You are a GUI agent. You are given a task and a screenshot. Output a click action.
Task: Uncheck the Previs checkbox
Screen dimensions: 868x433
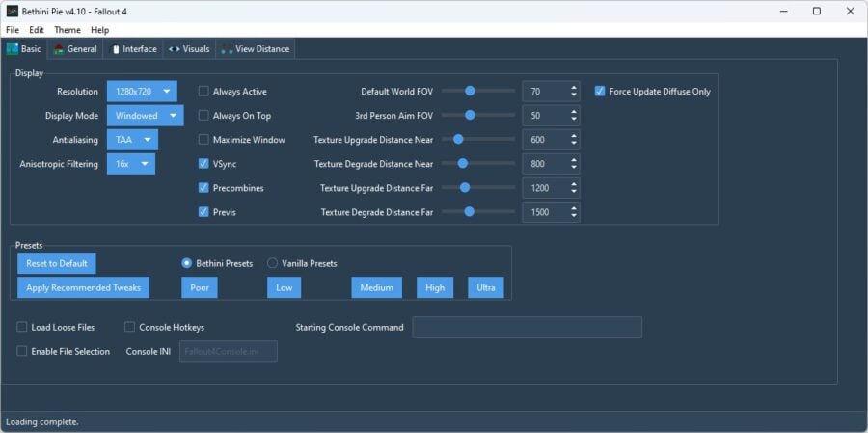pos(203,212)
